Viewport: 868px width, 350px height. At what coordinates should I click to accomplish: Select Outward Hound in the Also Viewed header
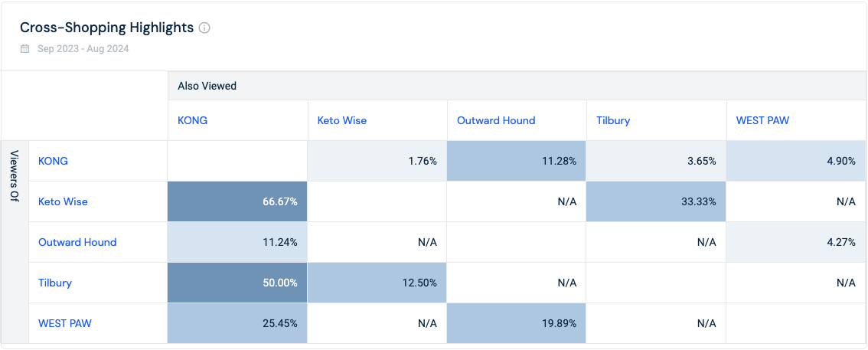(496, 120)
